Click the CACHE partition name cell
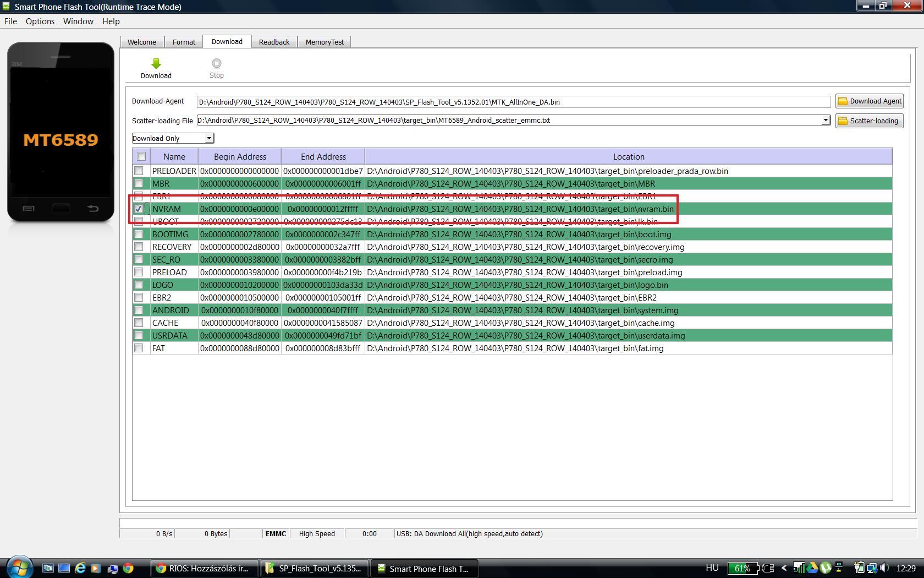The height and width of the screenshot is (578, 924). (174, 323)
